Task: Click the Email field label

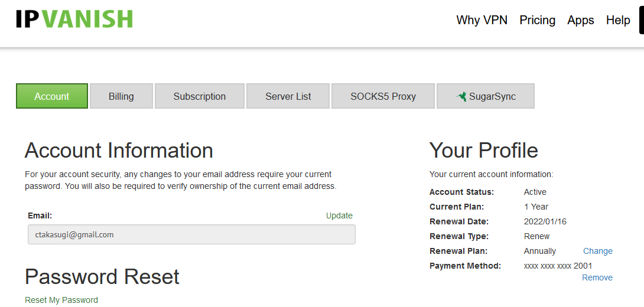Action: pyautogui.click(x=40, y=215)
